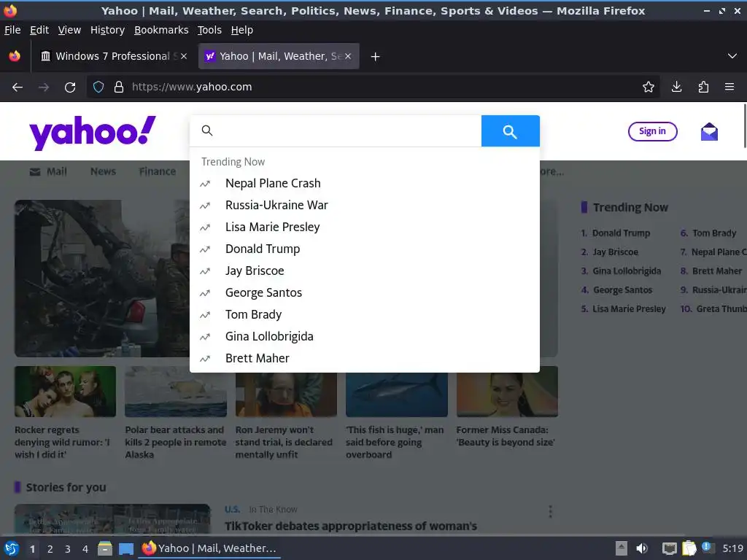Open the Mail navigation link
747x560 pixels.
coord(48,172)
